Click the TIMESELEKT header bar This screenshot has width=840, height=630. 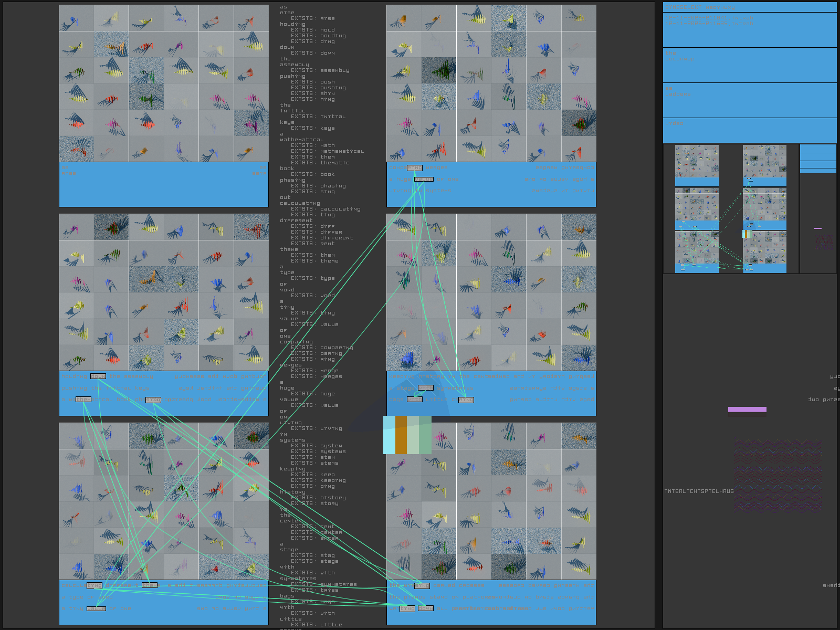(749, 7)
